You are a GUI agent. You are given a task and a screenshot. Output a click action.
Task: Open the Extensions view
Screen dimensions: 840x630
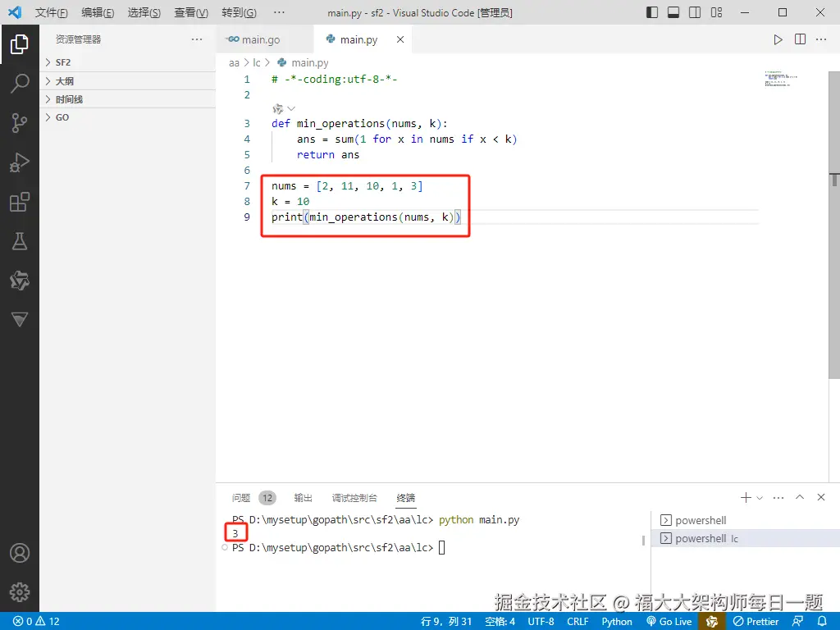(20, 202)
